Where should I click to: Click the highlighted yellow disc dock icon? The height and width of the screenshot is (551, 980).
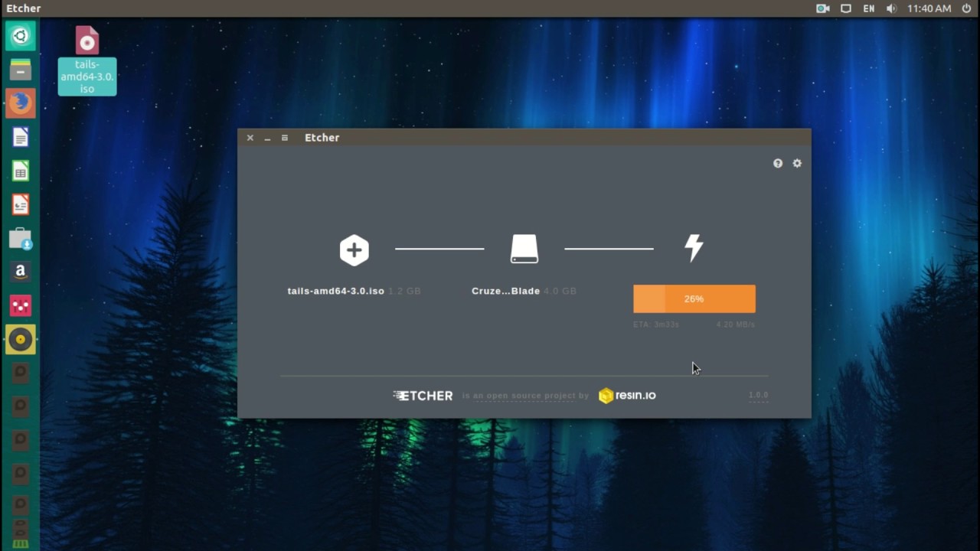tap(21, 339)
